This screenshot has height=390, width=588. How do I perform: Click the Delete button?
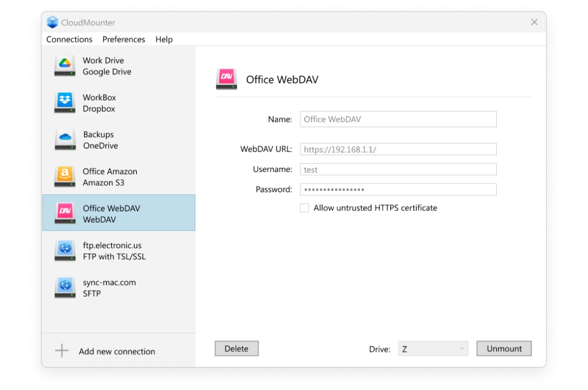(x=237, y=349)
